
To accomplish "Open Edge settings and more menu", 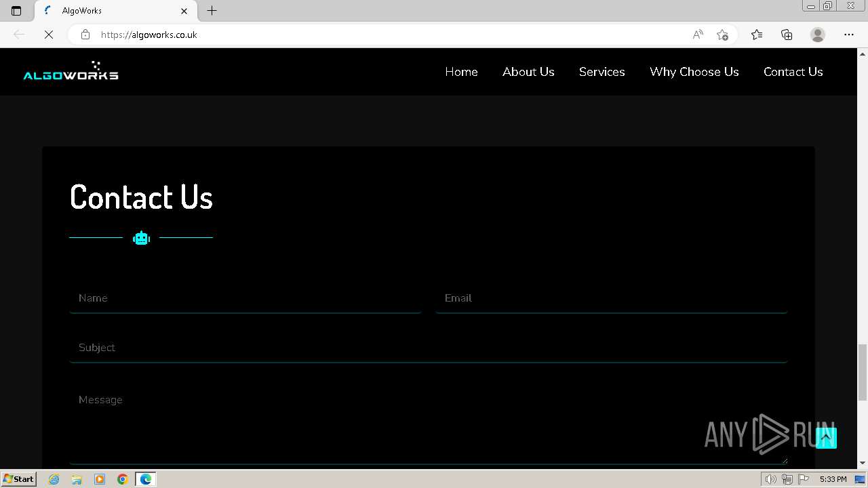I will coord(849,35).
